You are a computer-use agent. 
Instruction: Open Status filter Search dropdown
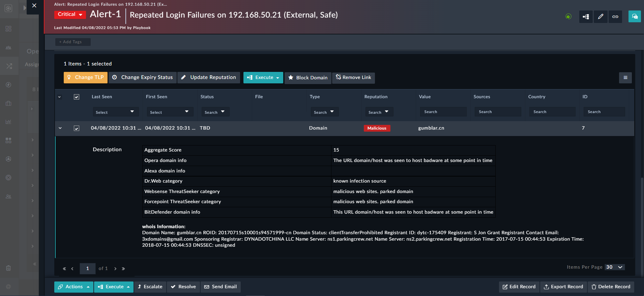pyautogui.click(x=215, y=112)
